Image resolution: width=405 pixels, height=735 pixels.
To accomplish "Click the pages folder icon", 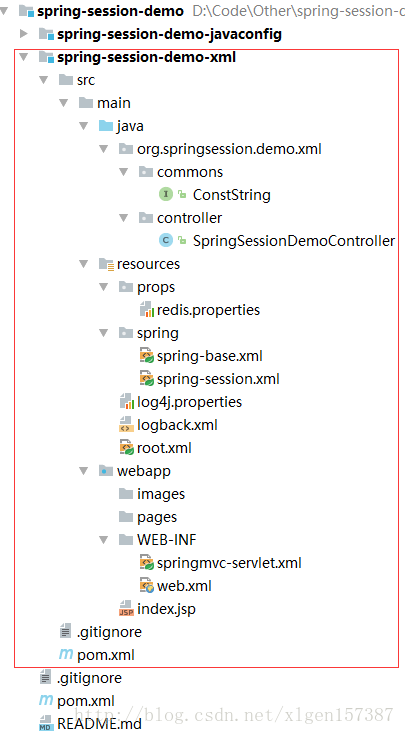I will point(126,516).
